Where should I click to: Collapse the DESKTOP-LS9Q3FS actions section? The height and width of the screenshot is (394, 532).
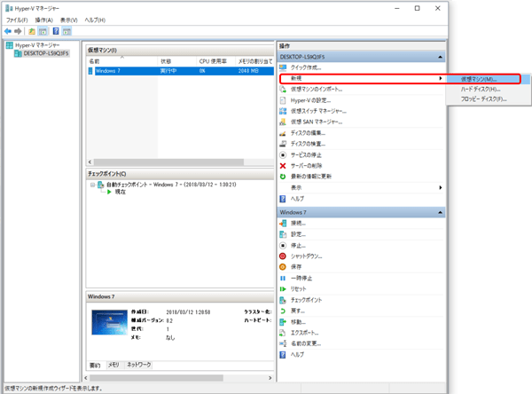point(440,57)
